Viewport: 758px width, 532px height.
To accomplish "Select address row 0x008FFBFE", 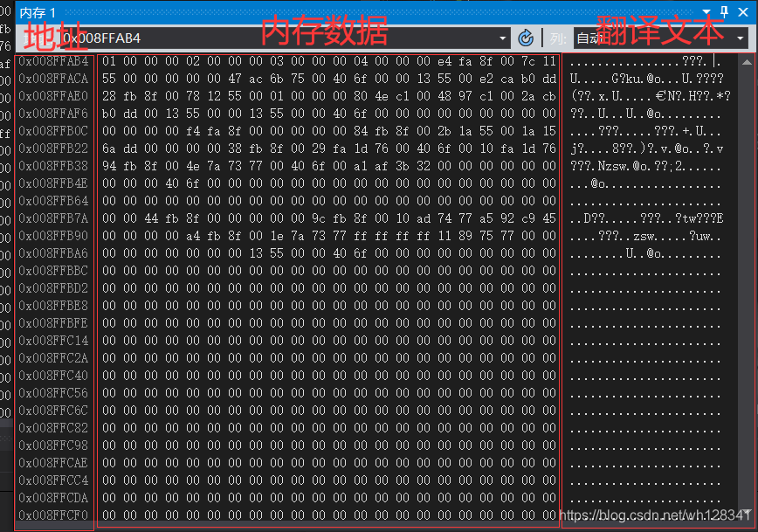I will pos(53,322).
